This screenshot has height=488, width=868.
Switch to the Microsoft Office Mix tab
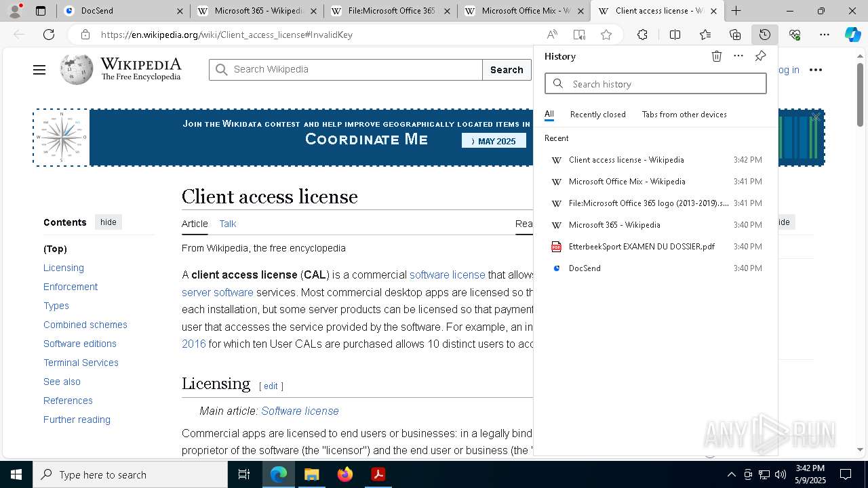pos(524,11)
